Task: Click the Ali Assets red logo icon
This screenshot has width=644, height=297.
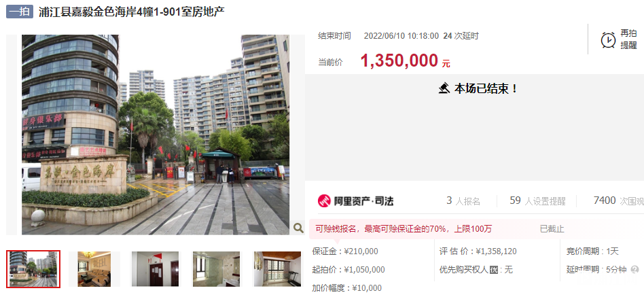Action: (x=324, y=201)
